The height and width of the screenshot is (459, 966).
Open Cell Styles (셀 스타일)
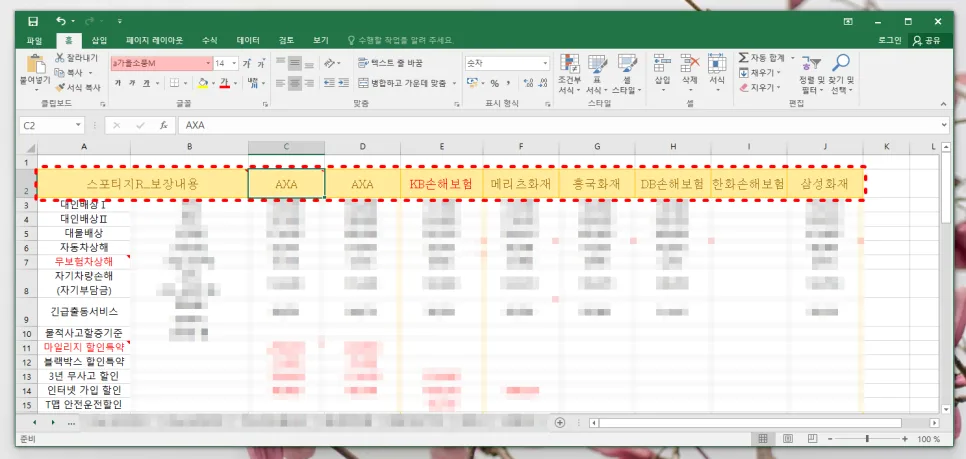coord(627,75)
